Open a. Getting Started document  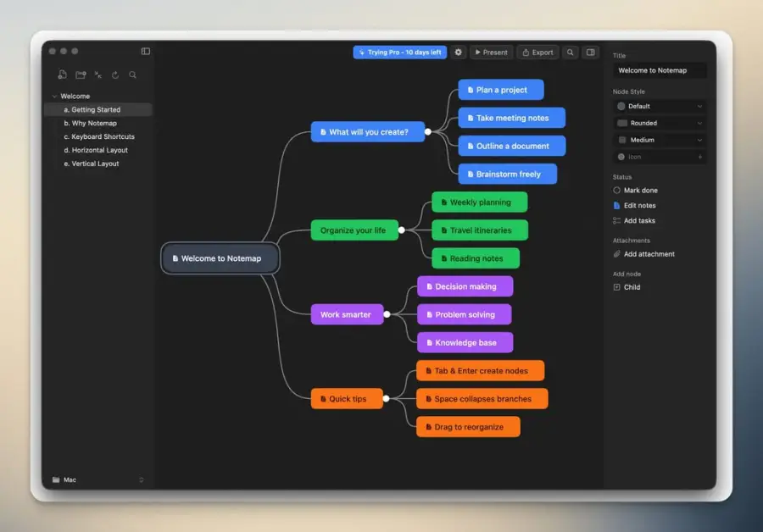tap(98, 110)
